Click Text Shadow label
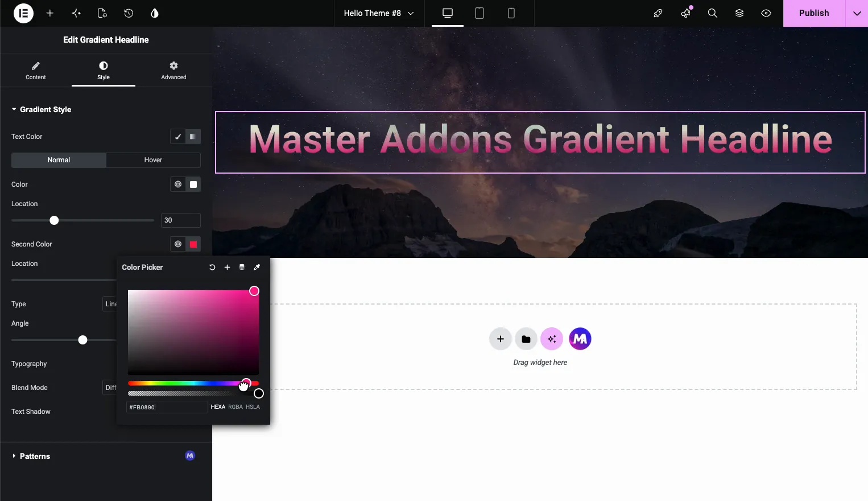 click(x=31, y=412)
